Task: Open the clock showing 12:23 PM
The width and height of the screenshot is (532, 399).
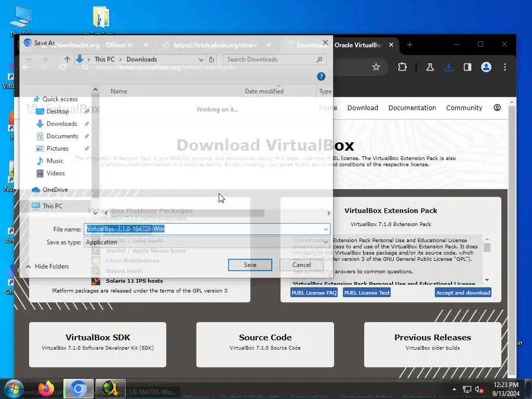Action: (506, 389)
